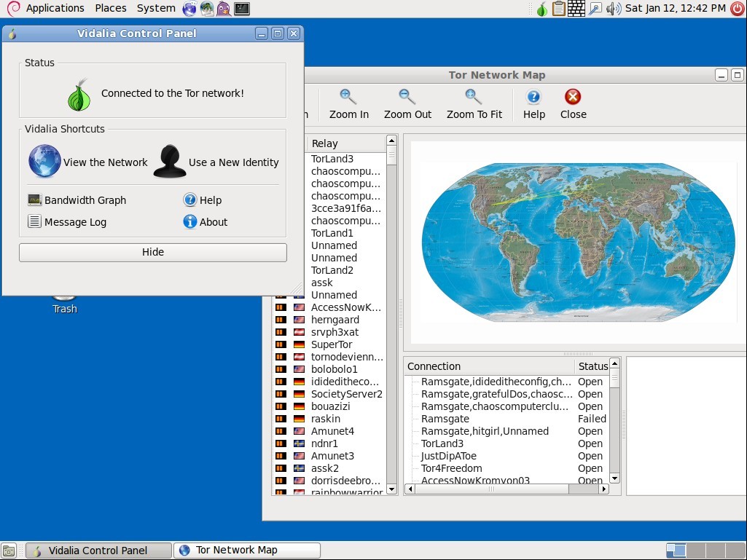Open the About dialog
This screenshot has height=560, width=747.
(206, 222)
